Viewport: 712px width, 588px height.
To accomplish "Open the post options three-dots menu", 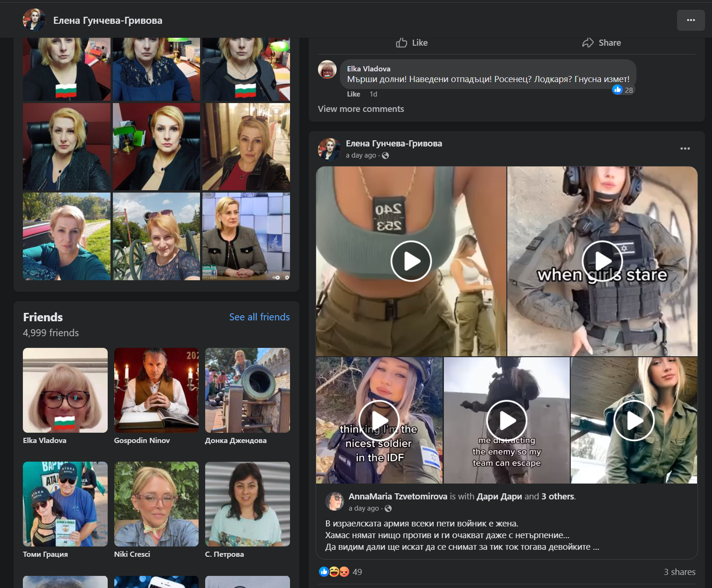I will 685,149.
